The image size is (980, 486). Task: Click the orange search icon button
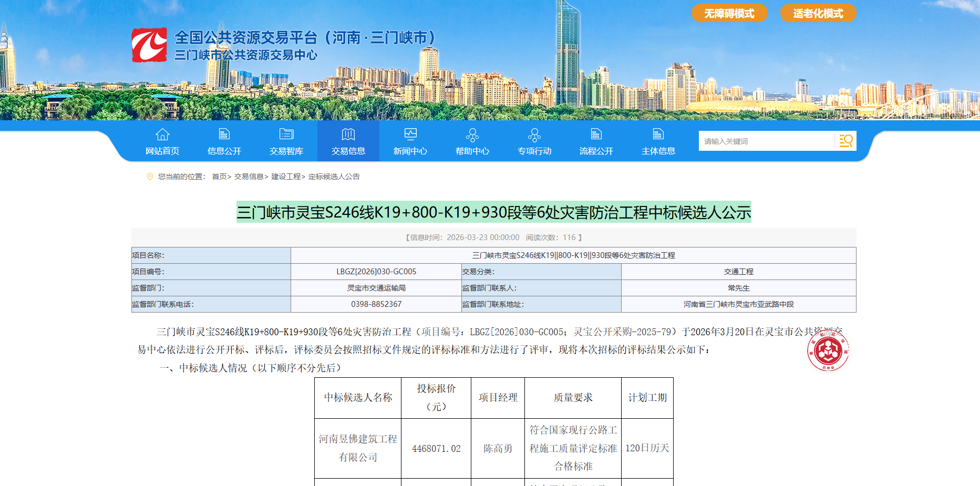pyautogui.click(x=845, y=141)
